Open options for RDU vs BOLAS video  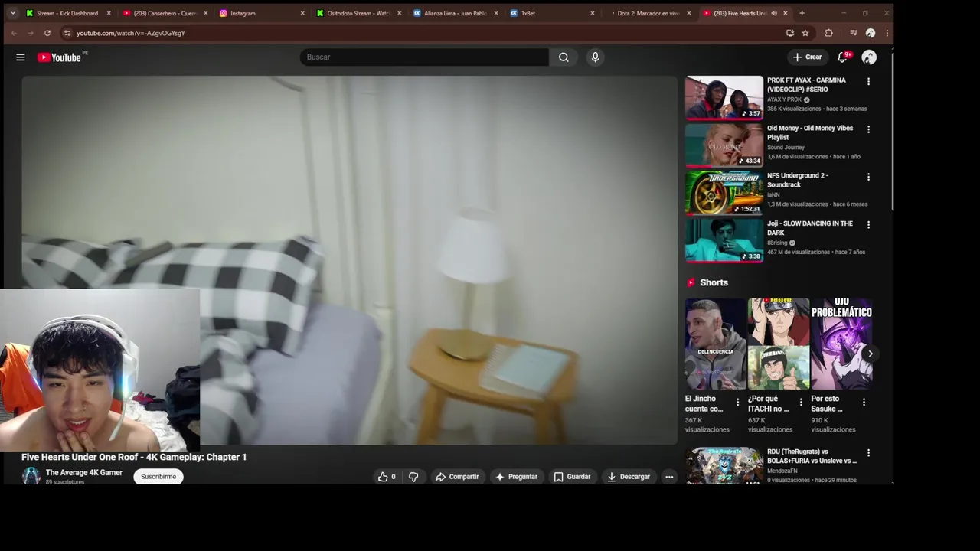click(x=868, y=453)
